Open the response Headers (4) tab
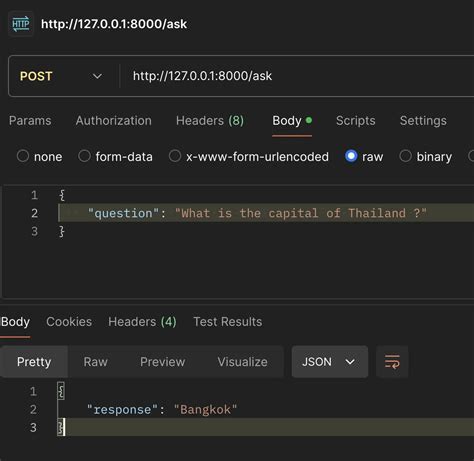Viewport: 474px width, 461px height. pos(142,322)
